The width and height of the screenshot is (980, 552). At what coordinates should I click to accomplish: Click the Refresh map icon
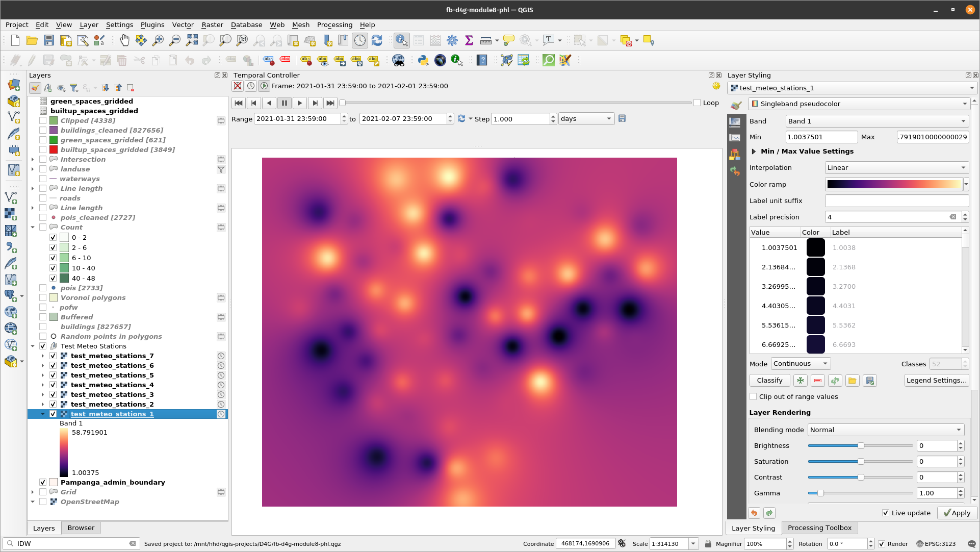(377, 41)
